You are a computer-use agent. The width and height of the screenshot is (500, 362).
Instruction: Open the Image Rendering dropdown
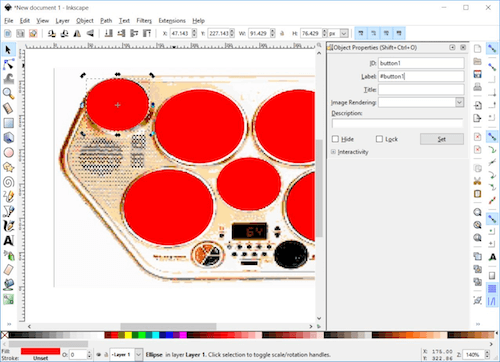(421, 102)
